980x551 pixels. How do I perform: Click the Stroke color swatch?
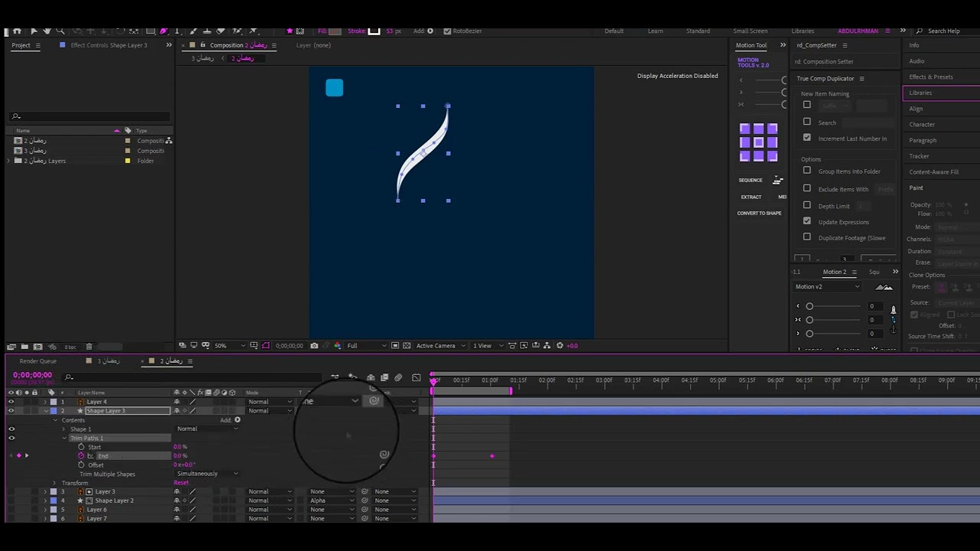374,31
